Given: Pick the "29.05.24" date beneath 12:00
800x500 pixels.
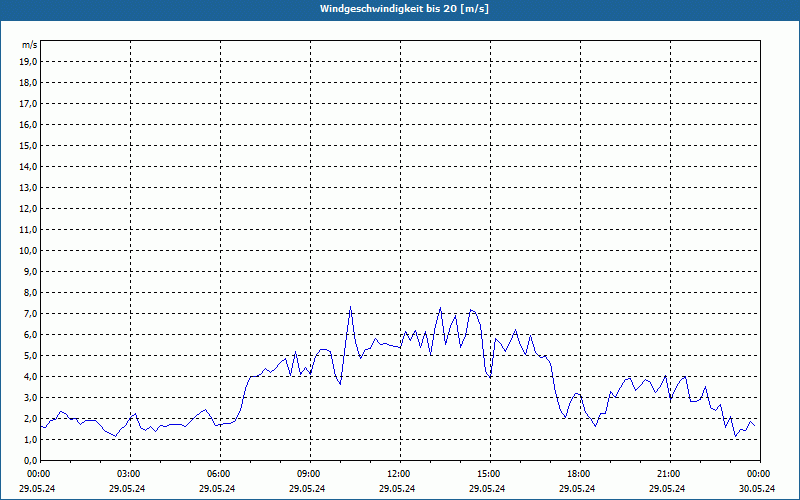Looking at the screenshot, I should pyautogui.click(x=397, y=488).
